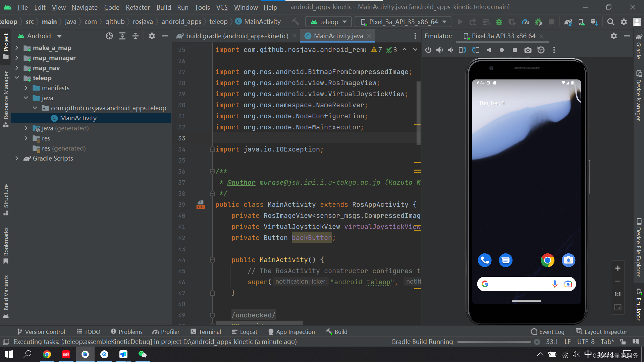Open the Event Log panel
This screenshot has width=644, height=362.
547,331
